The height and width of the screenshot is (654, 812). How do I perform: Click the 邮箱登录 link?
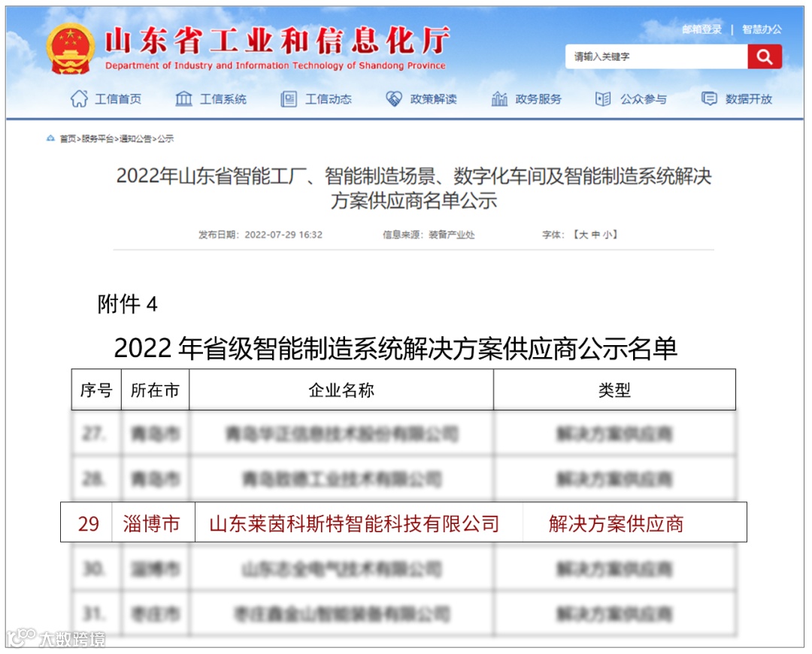701,29
